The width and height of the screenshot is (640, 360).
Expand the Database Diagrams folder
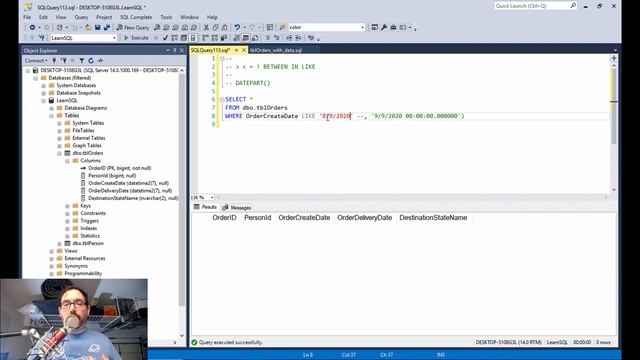[52, 108]
